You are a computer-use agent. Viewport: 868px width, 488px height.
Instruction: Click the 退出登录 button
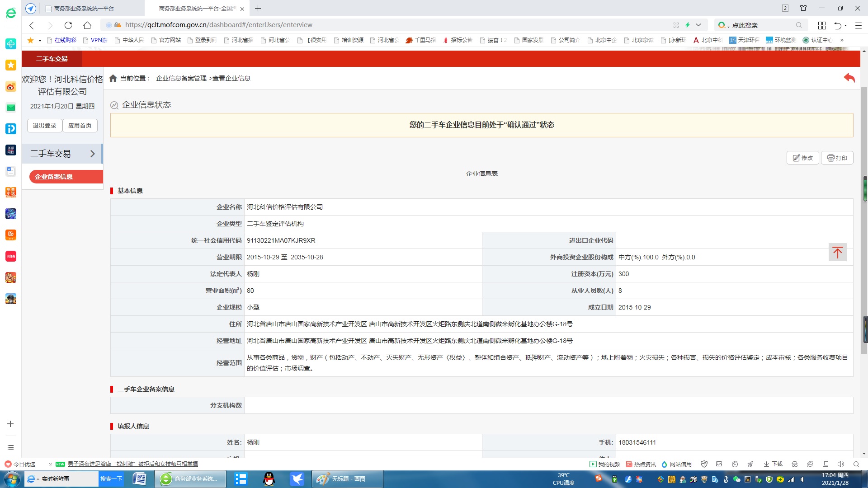(x=44, y=126)
